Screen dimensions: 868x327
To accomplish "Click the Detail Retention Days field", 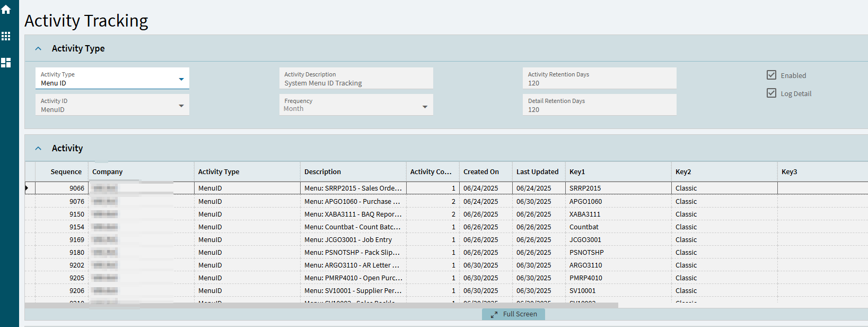I will pyautogui.click(x=599, y=105).
